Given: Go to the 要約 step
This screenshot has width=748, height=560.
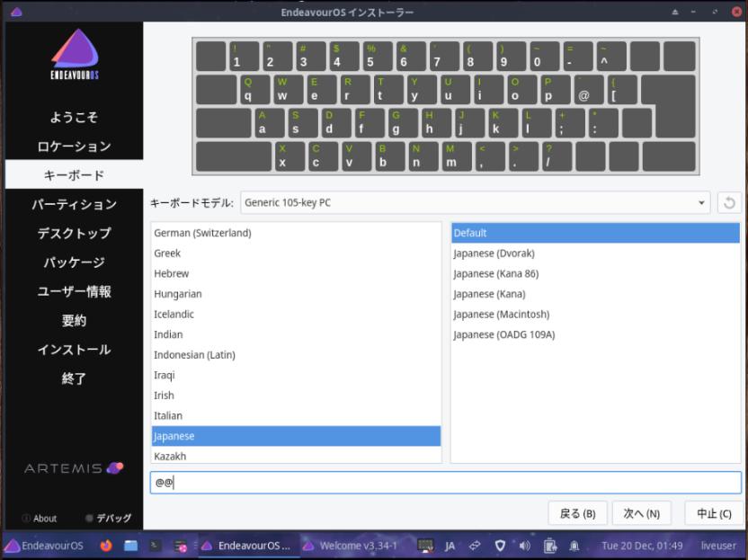Looking at the screenshot, I should coord(74,321).
